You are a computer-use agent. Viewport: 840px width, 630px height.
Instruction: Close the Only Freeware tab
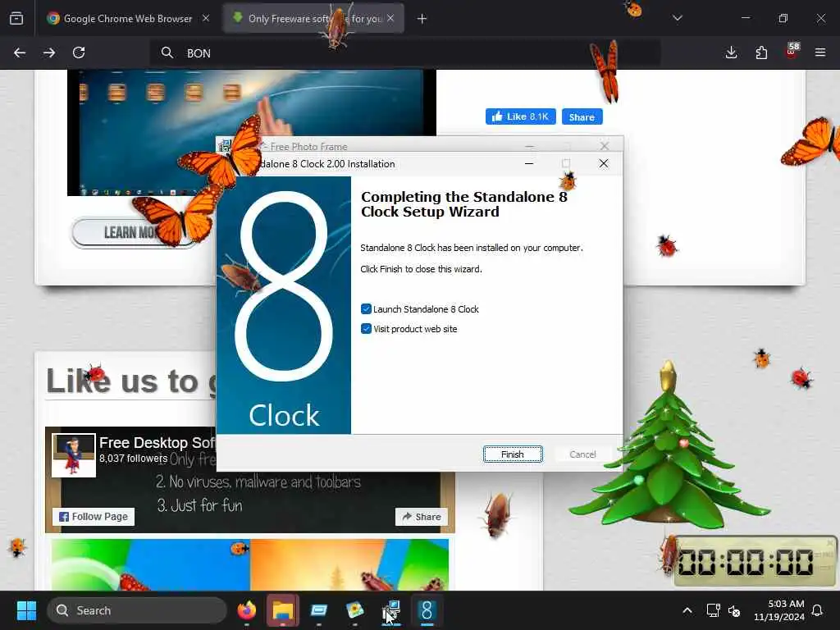[x=390, y=18]
